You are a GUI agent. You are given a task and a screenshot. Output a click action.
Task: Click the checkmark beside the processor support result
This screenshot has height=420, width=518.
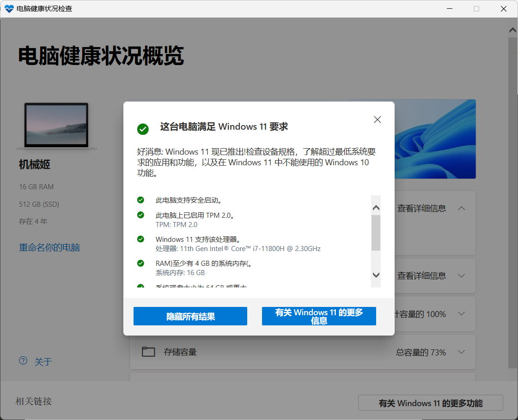tap(140, 239)
